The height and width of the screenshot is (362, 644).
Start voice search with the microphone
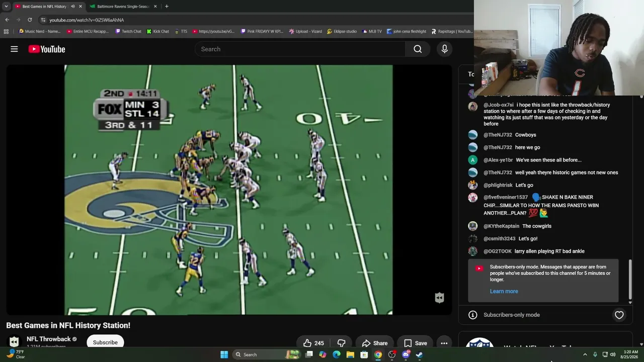[x=444, y=49]
